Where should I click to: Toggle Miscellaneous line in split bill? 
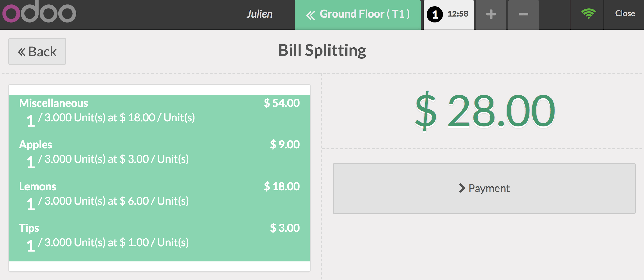159,111
